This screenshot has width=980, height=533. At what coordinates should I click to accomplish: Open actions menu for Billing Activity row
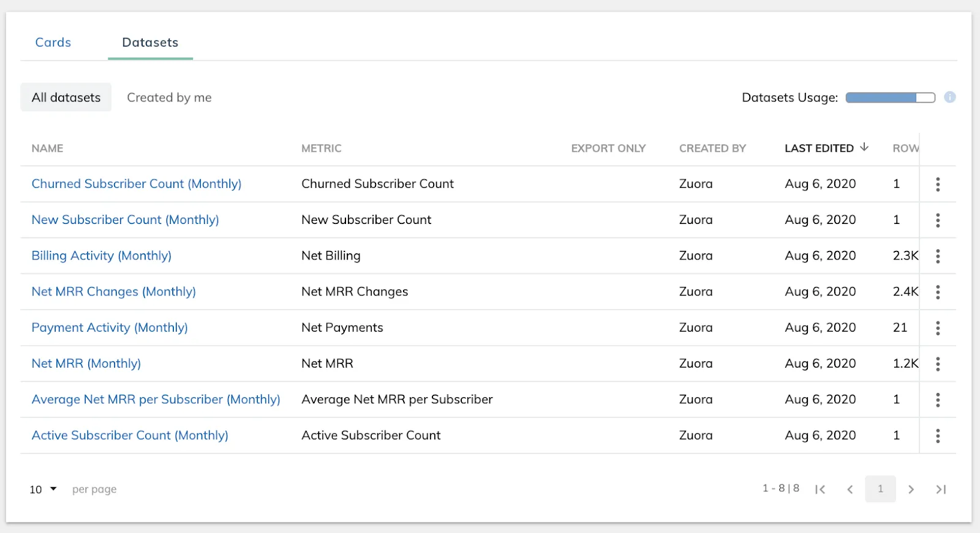[938, 256]
